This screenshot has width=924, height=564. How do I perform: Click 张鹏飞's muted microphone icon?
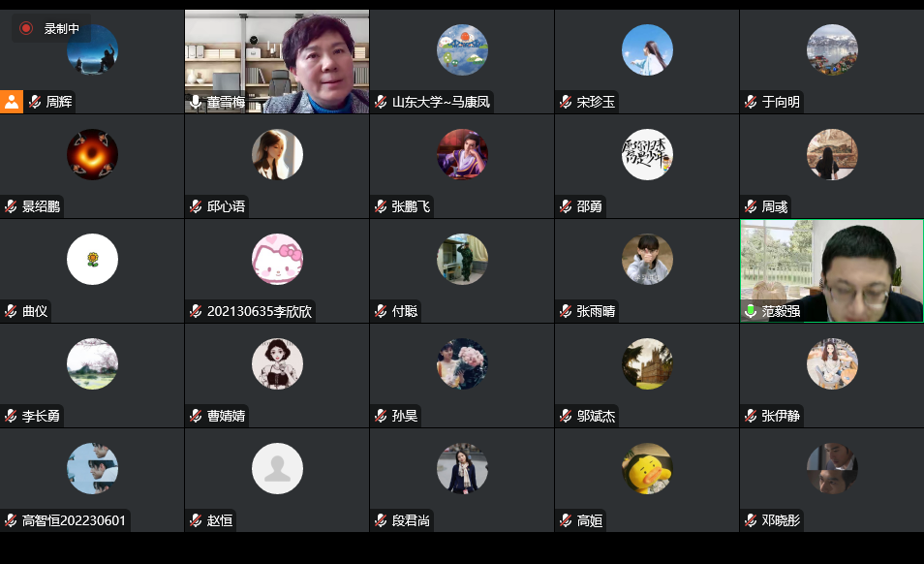(381, 206)
